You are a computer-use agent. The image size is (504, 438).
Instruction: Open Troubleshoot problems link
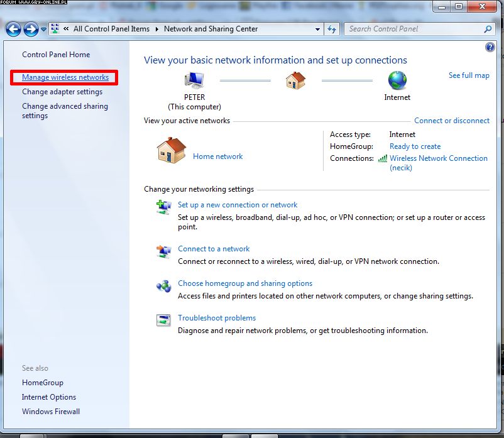tap(217, 318)
